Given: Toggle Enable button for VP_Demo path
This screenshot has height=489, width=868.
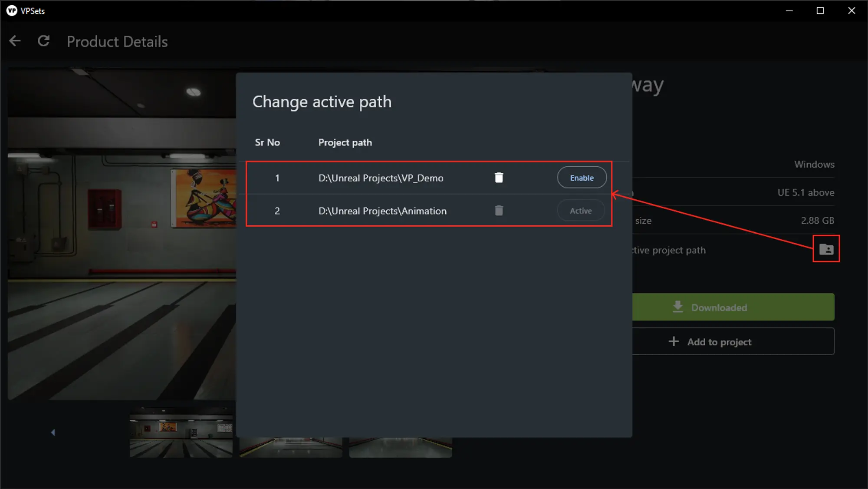Looking at the screenshot, I should (581, 177).
